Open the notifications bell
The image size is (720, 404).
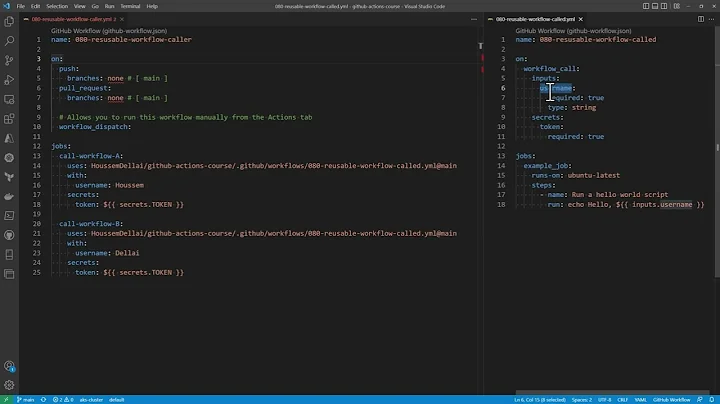[x=712, y=400]
